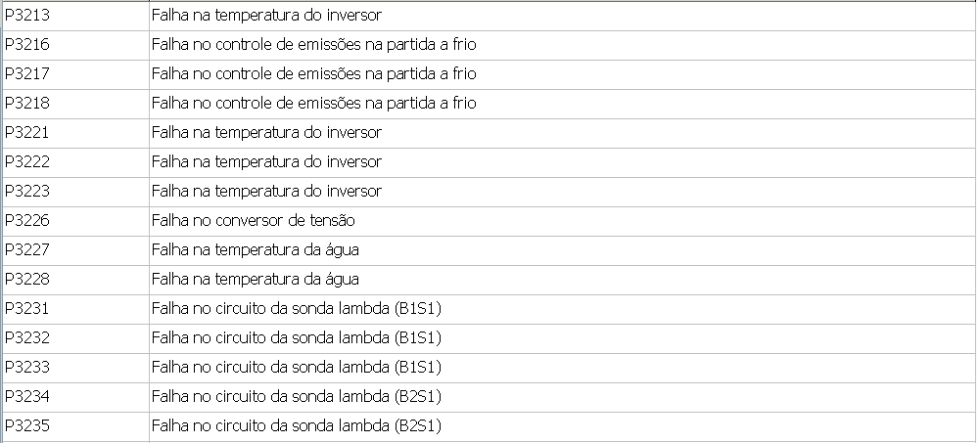980x443 pixels.
Task: Select the P3213 code cell
Action: (x=27, y=16)
